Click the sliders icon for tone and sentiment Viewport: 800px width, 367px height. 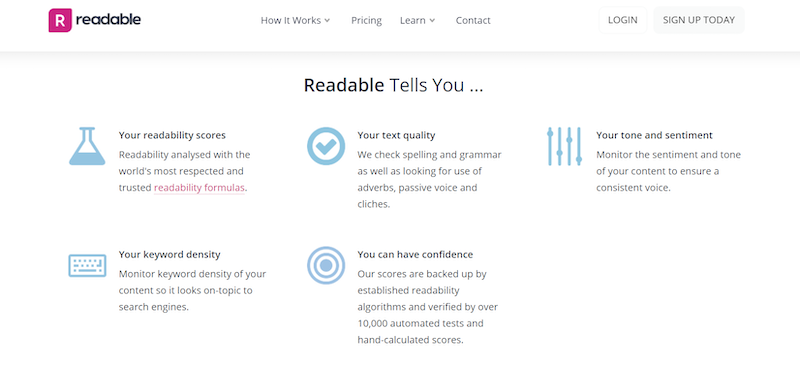click(x=564, y=146)
